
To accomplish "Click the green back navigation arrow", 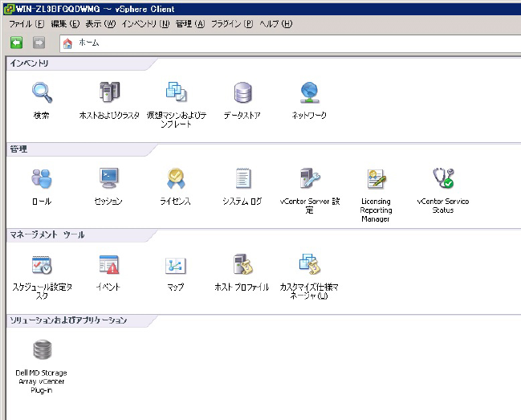I will 16,43.
